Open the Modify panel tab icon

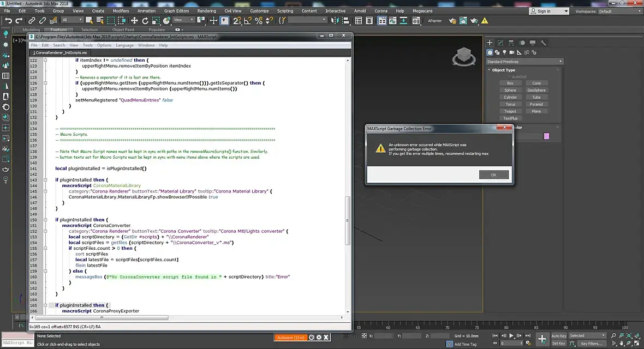500,43
